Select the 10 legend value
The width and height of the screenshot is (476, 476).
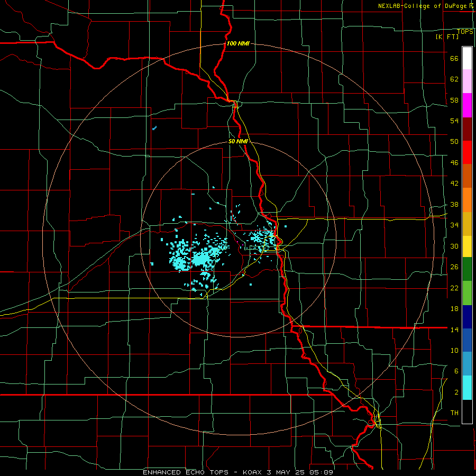click(454, 350)
